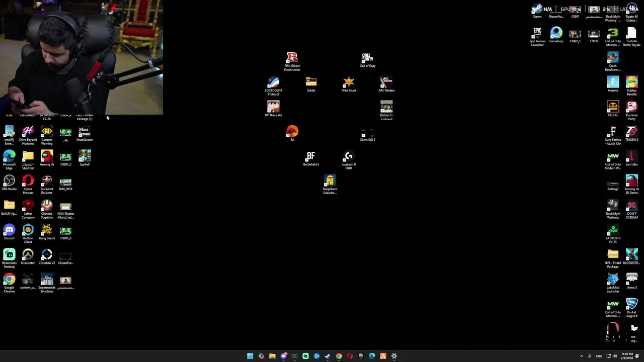Switch to Steam in the taskbar
The height and width of the screenshot is (362, 644).
[328, 356]
